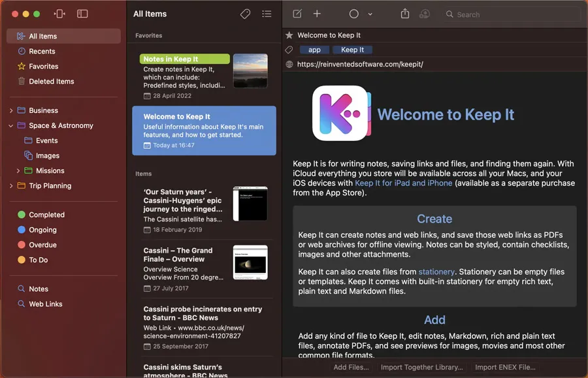Open the Web Links saved search
The height and width of the screenshot is (378, 588).
click(x=45, y=304)
